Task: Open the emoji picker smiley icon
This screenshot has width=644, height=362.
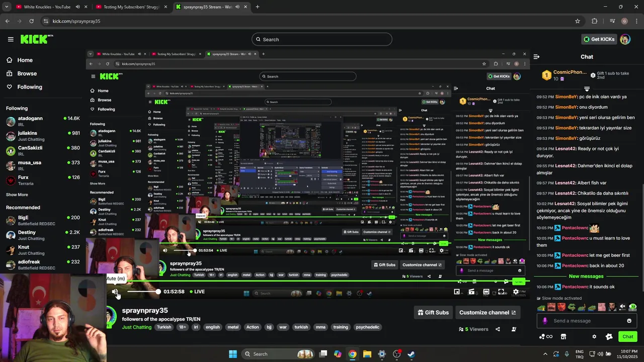Action: coord(629,321)
